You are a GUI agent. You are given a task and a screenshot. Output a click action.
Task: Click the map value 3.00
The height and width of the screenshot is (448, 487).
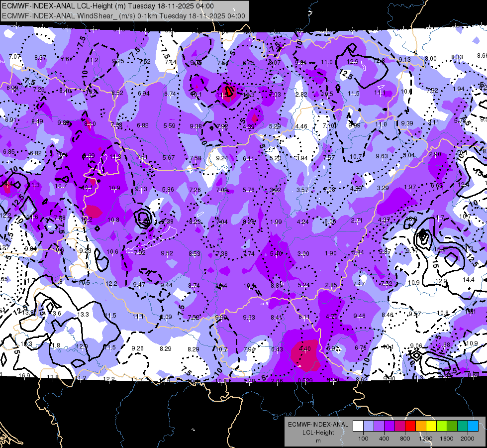tap(303, 254)
